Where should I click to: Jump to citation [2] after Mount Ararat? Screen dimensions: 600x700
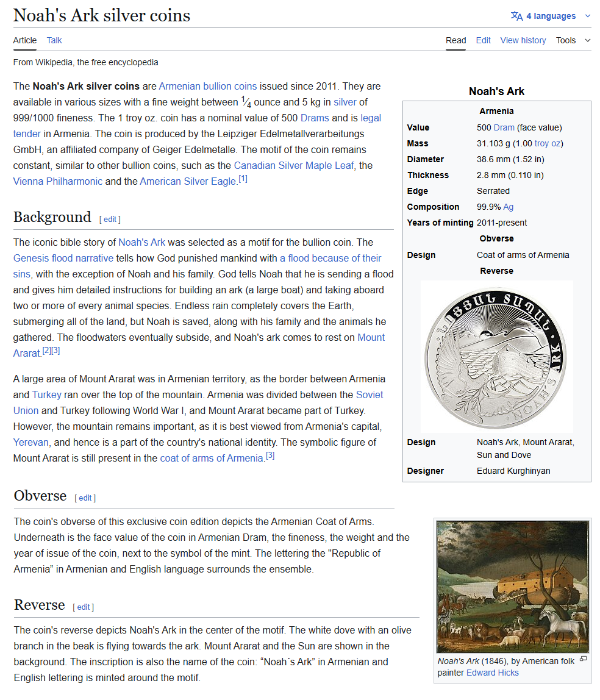[46, 351]
